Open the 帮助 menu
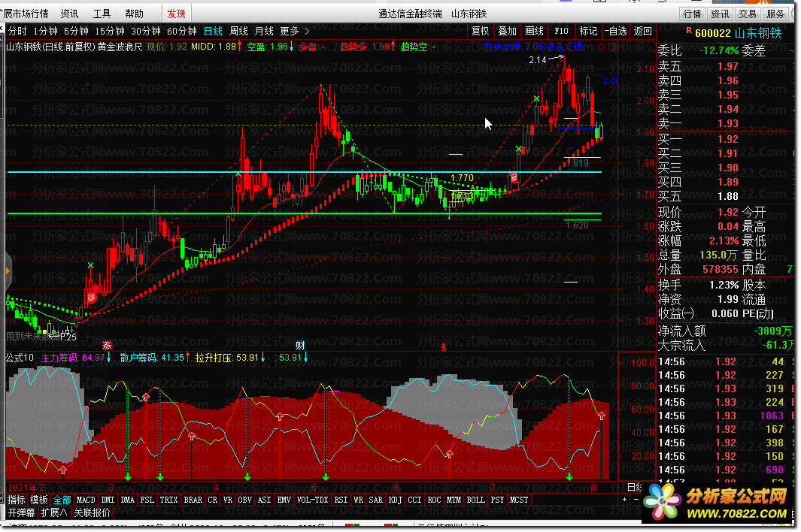 coord(134,14)
